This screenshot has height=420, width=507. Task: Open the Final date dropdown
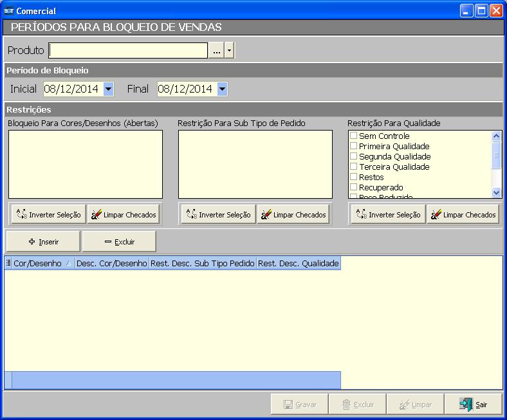222,89
